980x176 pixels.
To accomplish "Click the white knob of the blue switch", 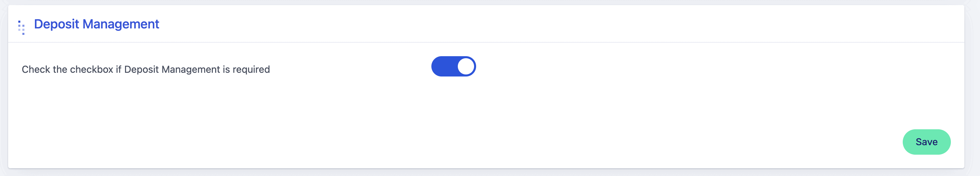I will 466,67.
